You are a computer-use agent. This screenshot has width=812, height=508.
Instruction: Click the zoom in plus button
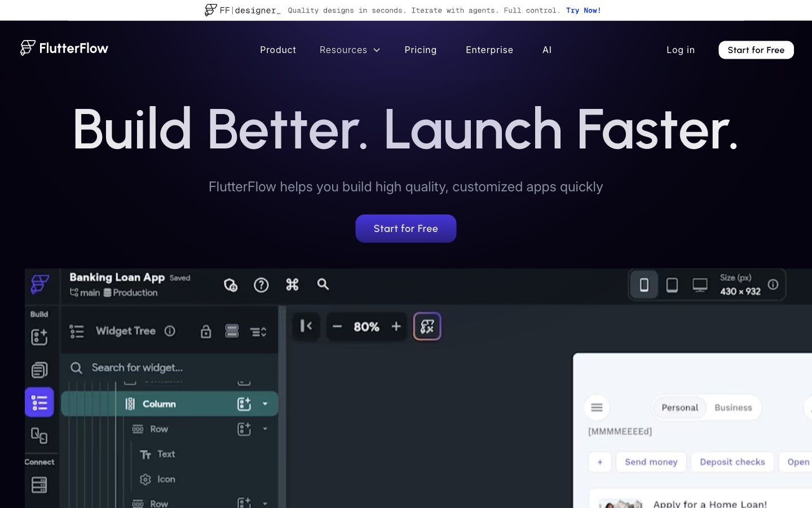(x=396, y=326)
